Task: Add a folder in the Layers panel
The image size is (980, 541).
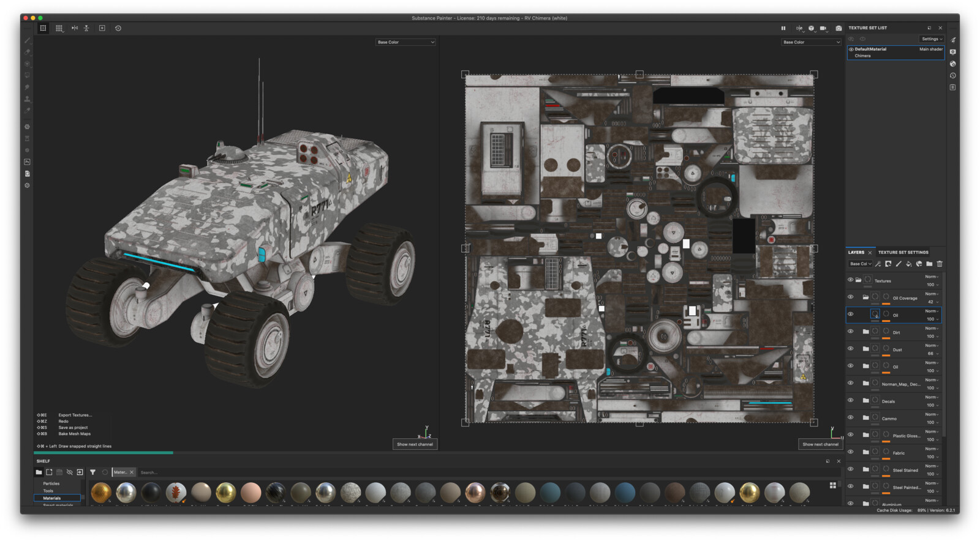Action: pos(929,264)
